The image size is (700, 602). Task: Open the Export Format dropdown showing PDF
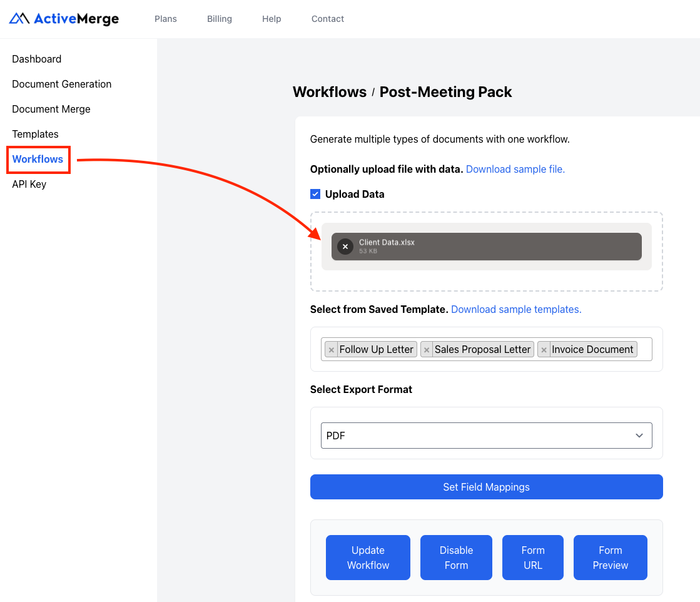(x=486, y=435)
